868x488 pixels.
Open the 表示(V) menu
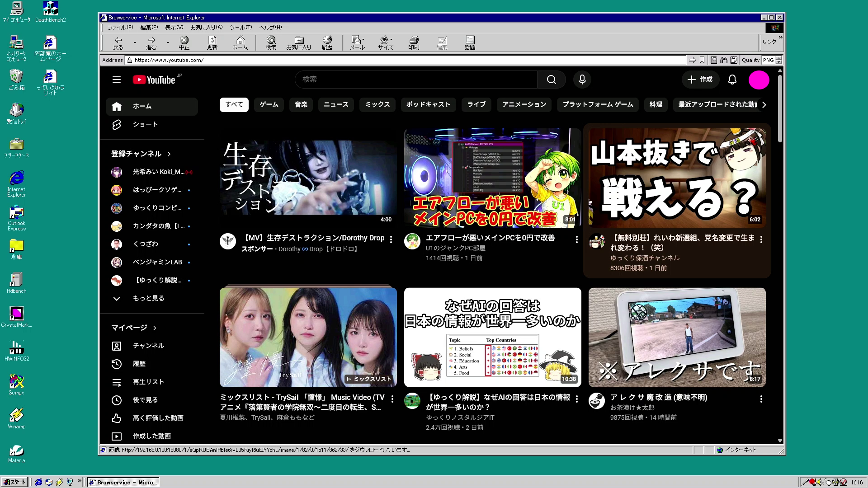174,28
